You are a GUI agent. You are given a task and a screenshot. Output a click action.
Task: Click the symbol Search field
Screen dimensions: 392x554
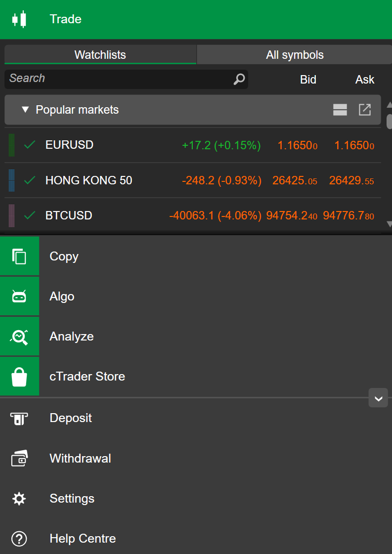[x=119, y=79]
